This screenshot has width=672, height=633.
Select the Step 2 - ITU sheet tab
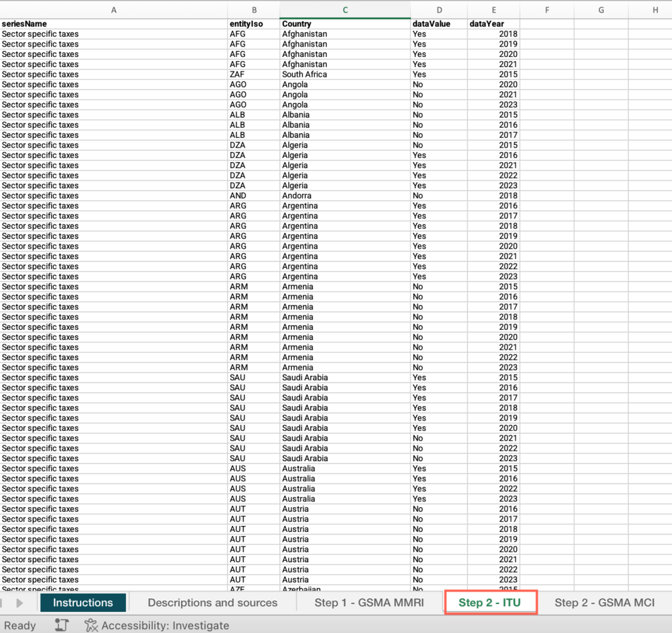(490, 603)
